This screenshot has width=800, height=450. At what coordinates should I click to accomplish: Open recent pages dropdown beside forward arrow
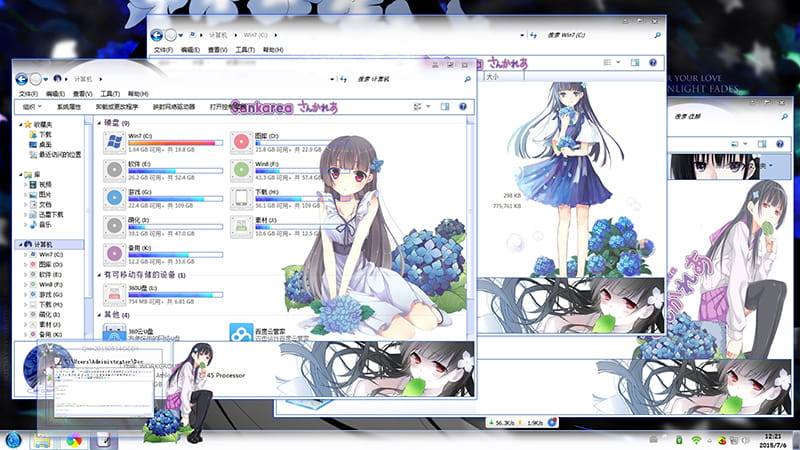[x=45, y=79]
